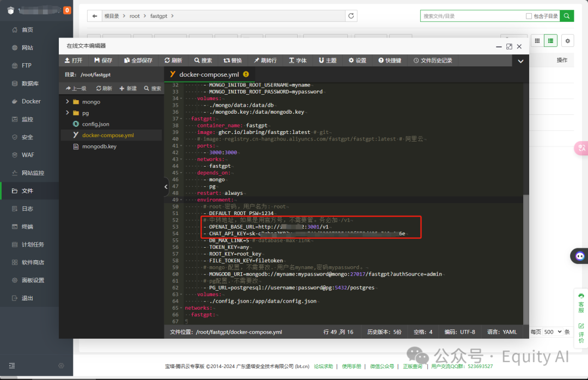Open 终端 from the left sidebar menu

27,226
